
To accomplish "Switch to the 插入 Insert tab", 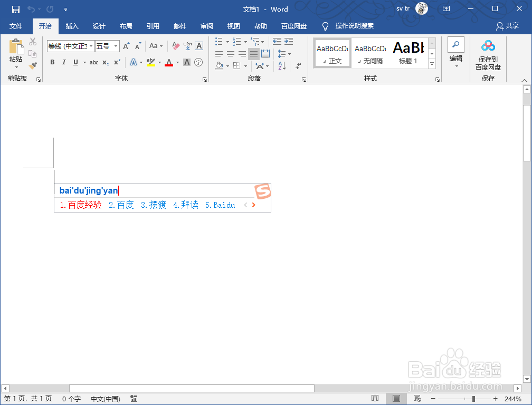I will [x=72, y=26].
